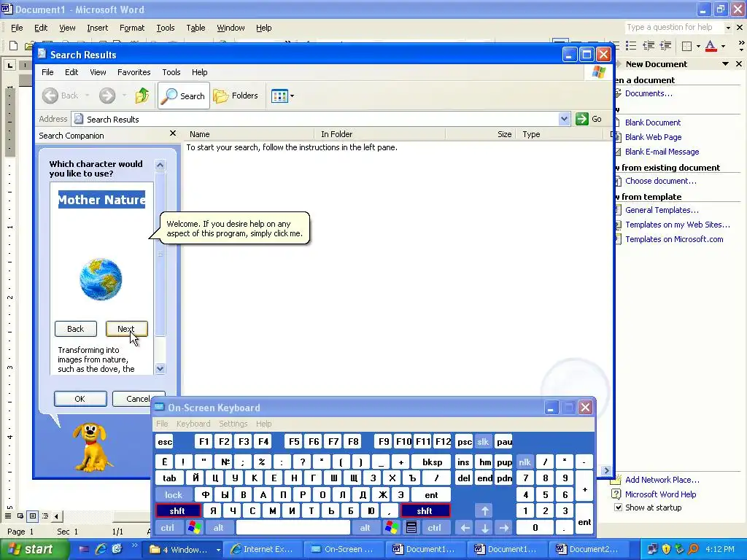This screenshot has height=560, width=747.
Task: Toggle the left 'shft' key on On-Screen Keyboard
Action: [177, 511]
